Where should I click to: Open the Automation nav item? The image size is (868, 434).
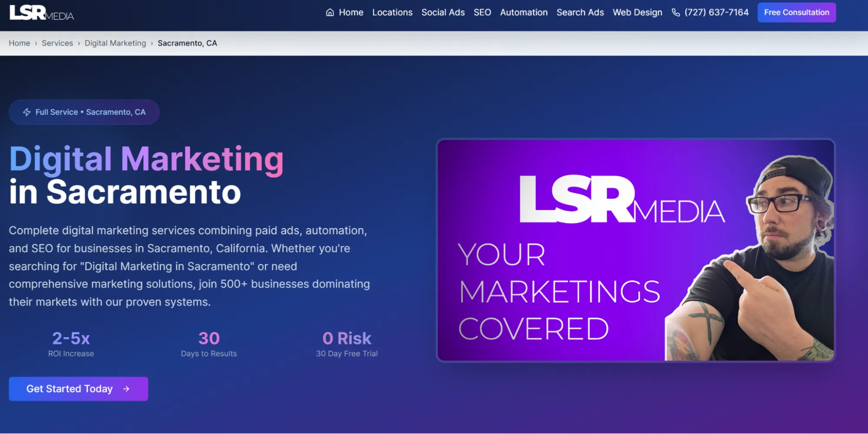[x=524, y=13]
